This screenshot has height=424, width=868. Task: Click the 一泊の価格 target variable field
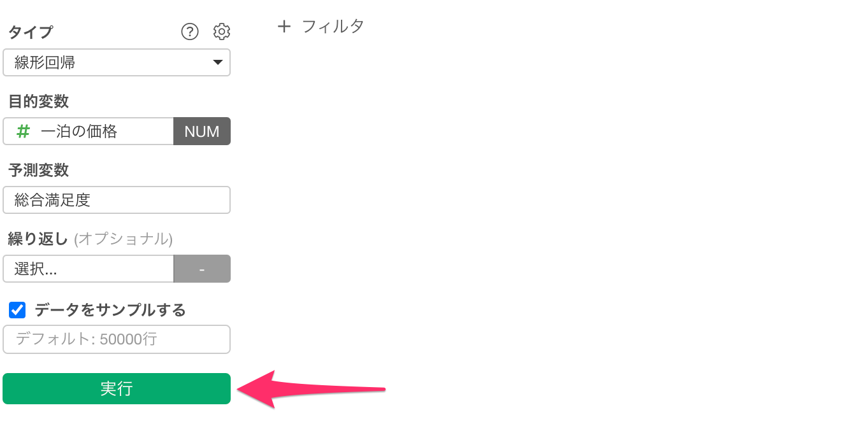(88, 131)
